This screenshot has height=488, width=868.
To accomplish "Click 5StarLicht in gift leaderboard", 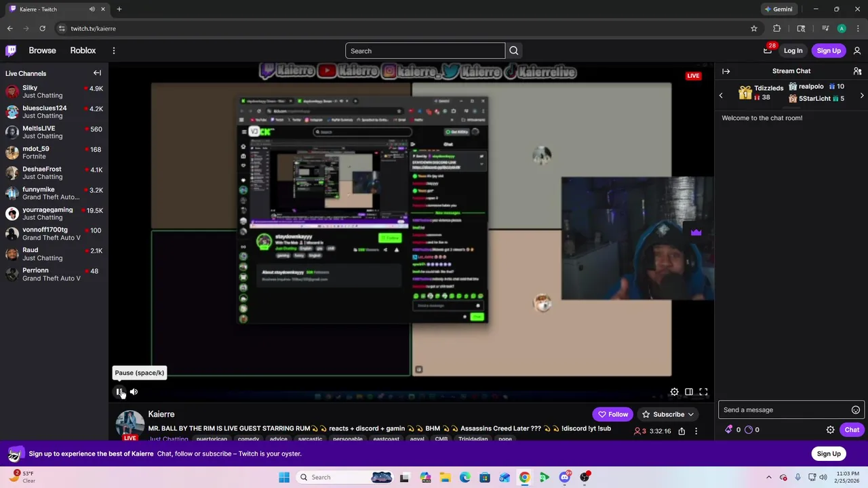I will 814,99.
